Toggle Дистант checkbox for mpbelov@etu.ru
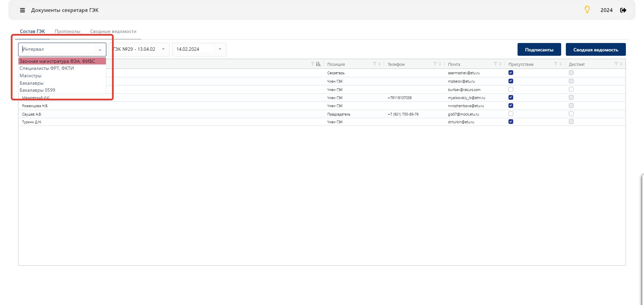The width and height of the screenshot is (644, 305). 571,81
